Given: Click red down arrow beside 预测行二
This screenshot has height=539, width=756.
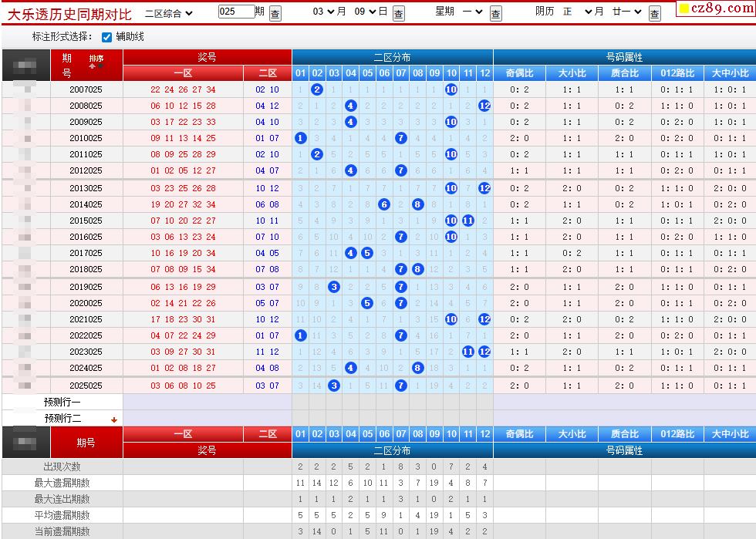Looking at the screenshot, I should pyautogui.click(x=114, y=419).
